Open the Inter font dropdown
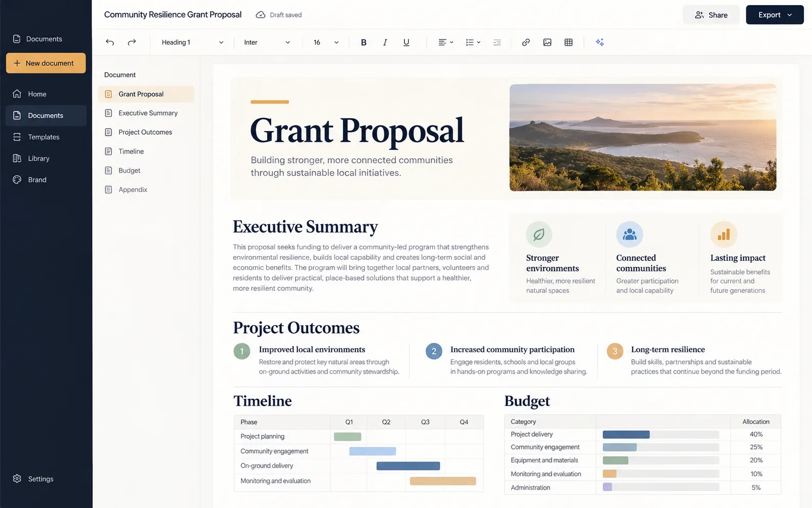 267,43
